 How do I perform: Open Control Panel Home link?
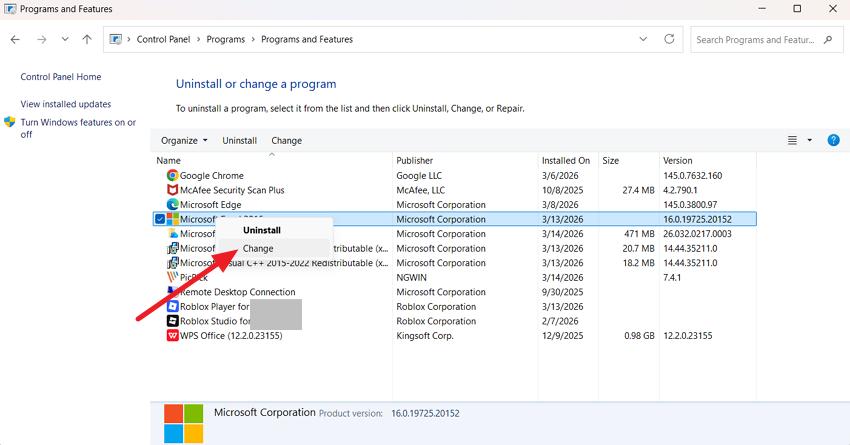click(61, 77)
